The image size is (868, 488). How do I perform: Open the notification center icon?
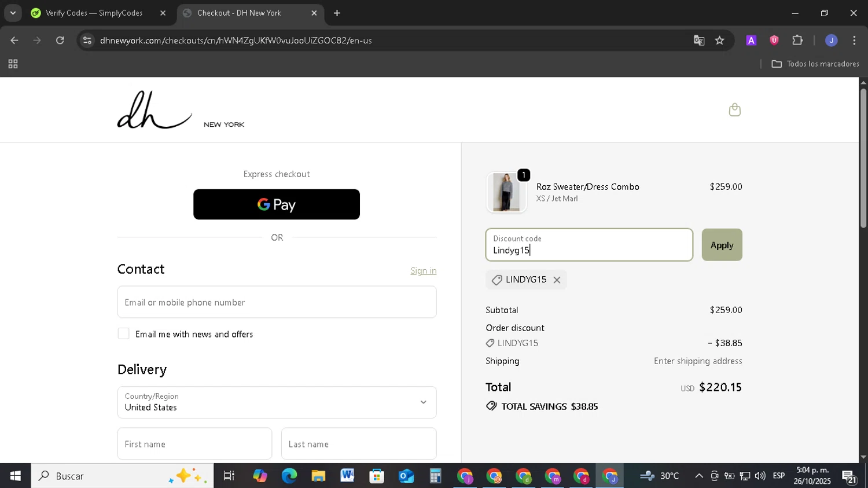click(849, 476)
